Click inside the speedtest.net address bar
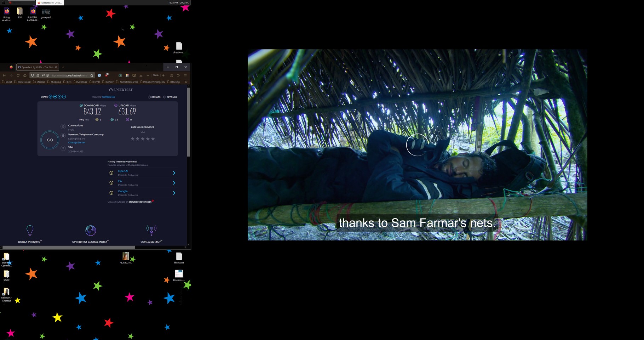This screenshot has height=340, width=644. [69, 75]
